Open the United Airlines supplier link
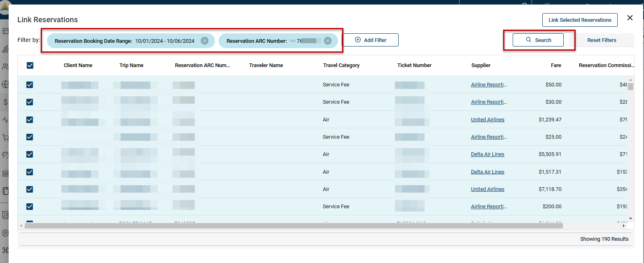The width and height of the screenshot is (644, 263). click(x=488, y=119)
